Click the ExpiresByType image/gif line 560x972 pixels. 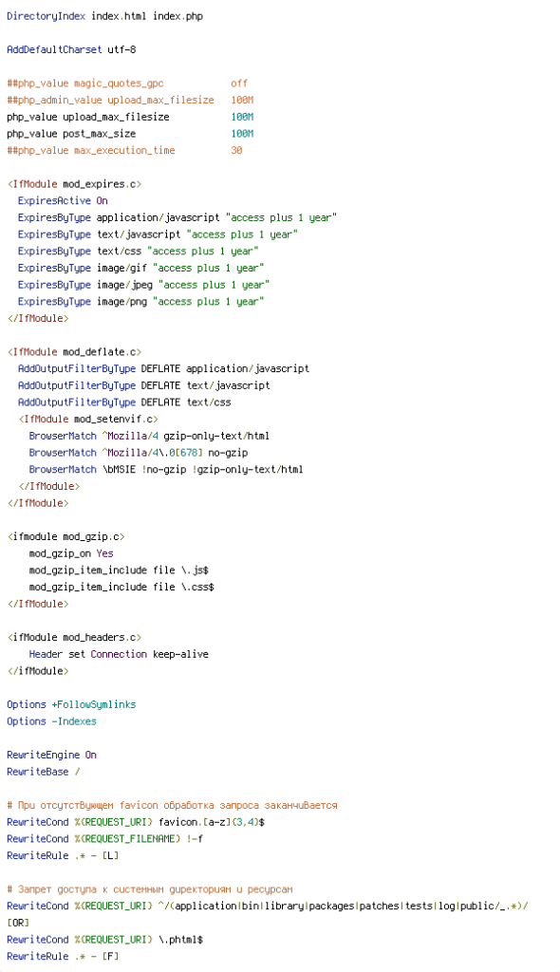pyautogui.click(x=140, y=268)
